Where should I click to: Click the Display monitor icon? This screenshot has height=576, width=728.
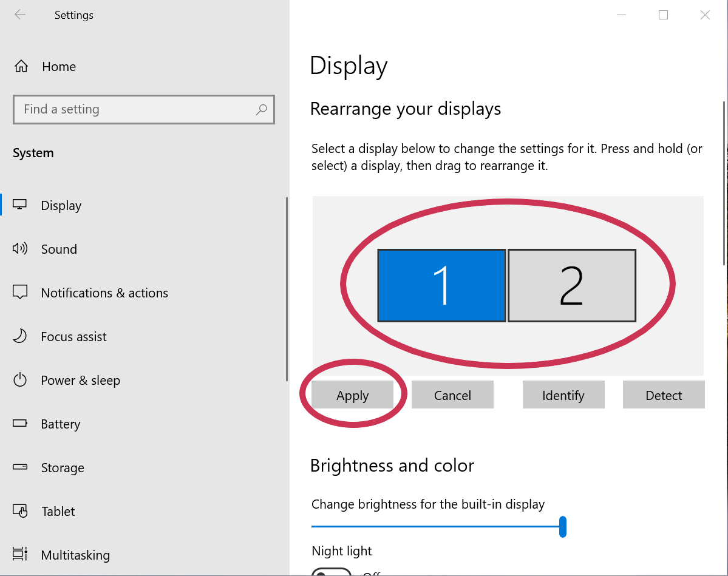point(20,205)
